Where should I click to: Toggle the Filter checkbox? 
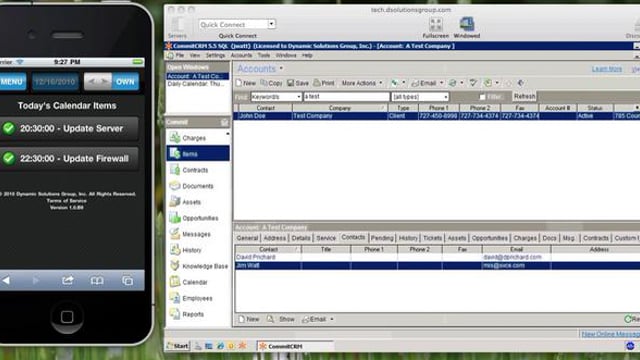coord(482,97)
